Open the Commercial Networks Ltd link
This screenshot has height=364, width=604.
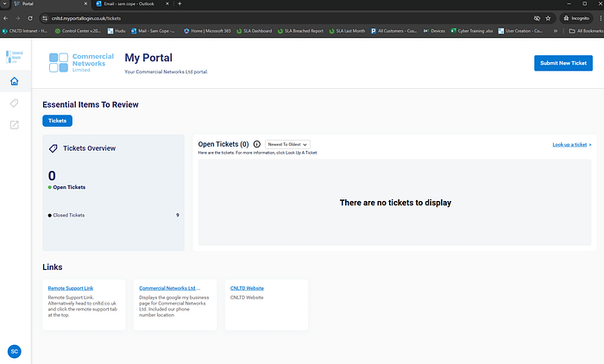169,288
